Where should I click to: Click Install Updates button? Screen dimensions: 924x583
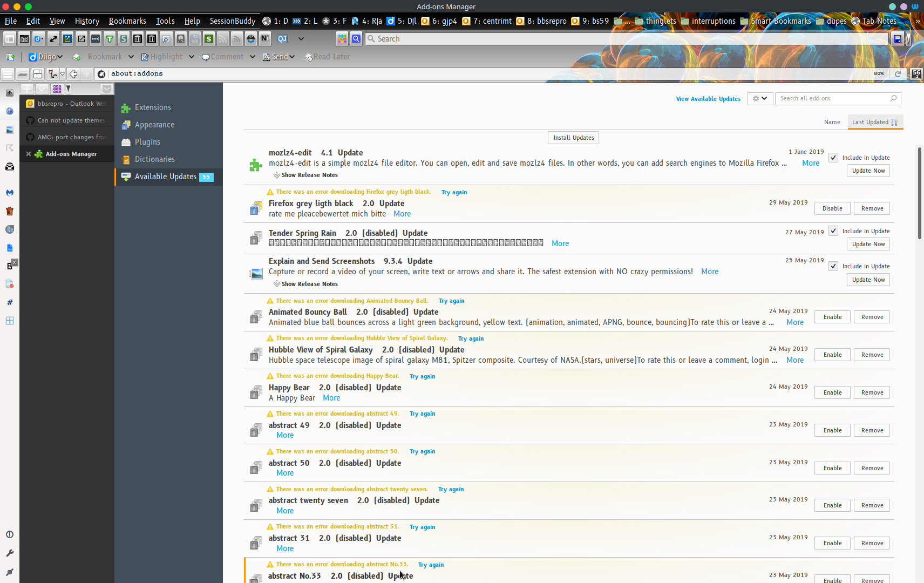573,138
